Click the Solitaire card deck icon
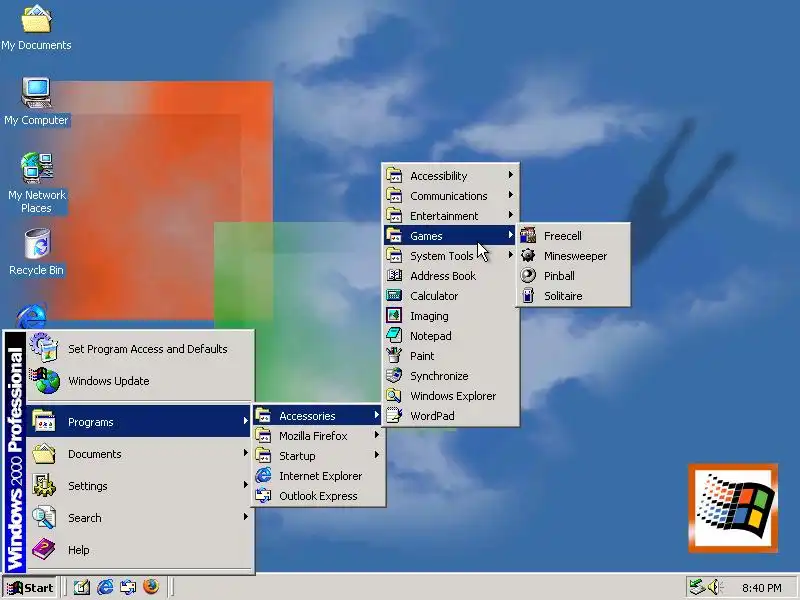The image size is (800, 600). (528, 295)
